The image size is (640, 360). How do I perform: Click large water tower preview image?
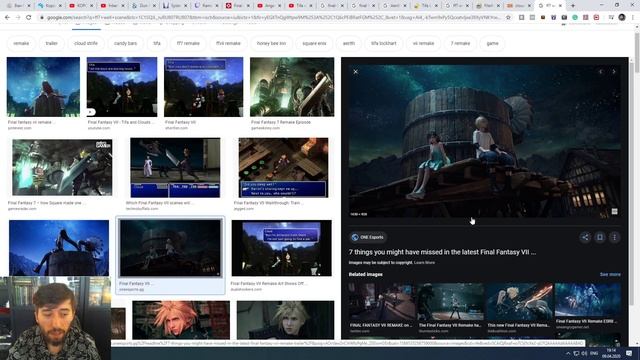pos(484,141)
